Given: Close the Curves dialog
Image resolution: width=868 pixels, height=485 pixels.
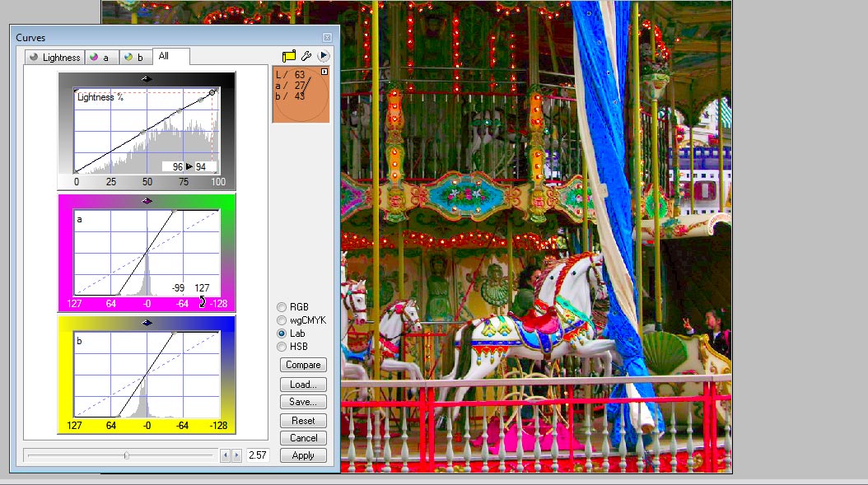Looking at the screenshot, I should [327, 37].
